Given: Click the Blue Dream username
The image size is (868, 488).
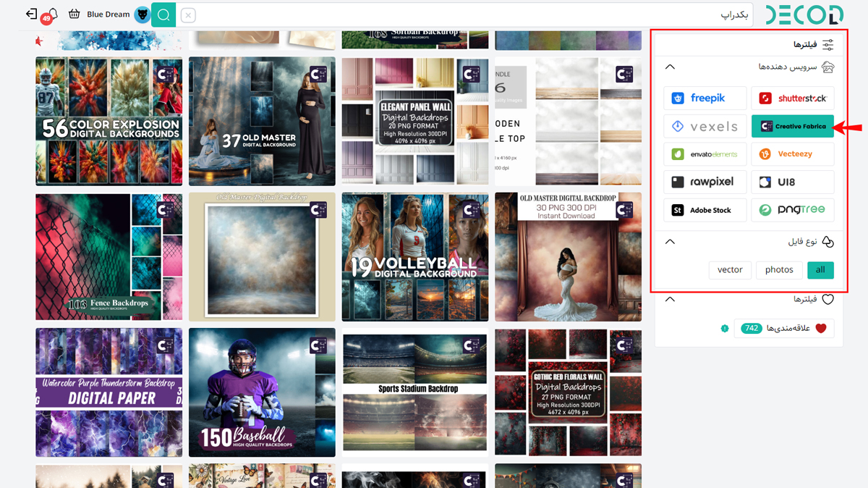Looking at the screenshot, I should coord(109,14).
